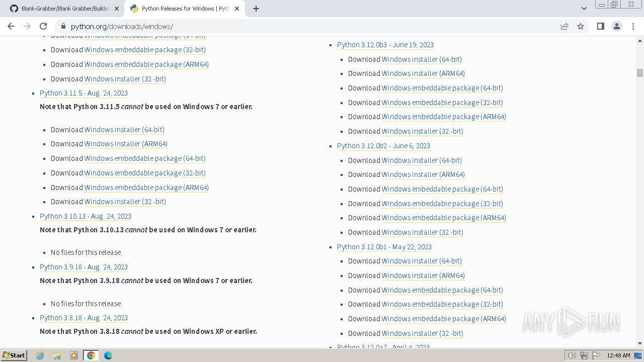Open the Chrome side panel

(x=600, y=26)
